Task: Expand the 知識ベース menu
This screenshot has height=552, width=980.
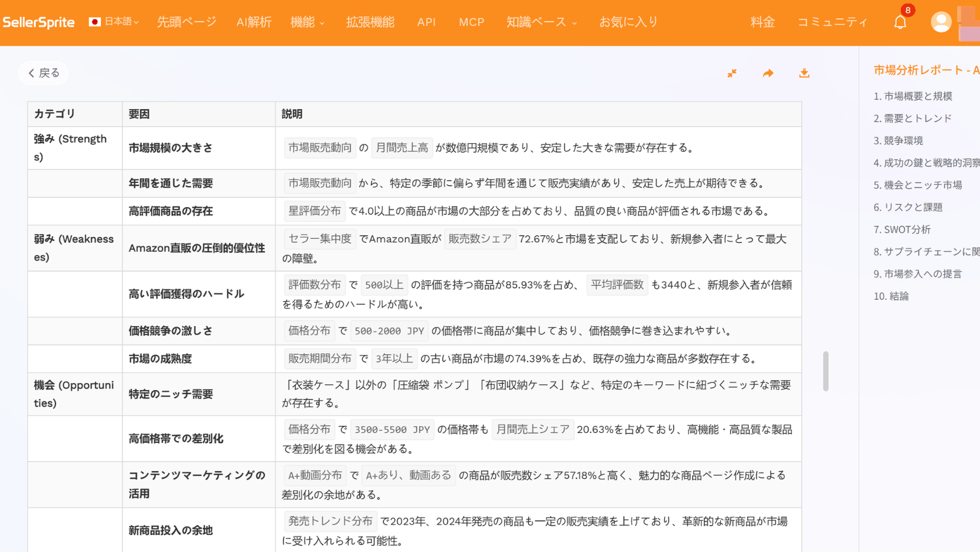Action: 542,22
